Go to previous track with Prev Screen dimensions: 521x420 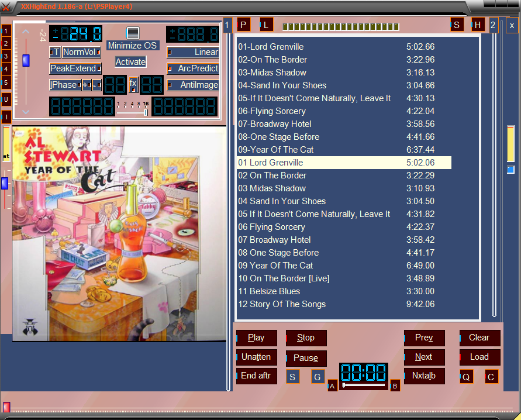[x=425, y=338]
